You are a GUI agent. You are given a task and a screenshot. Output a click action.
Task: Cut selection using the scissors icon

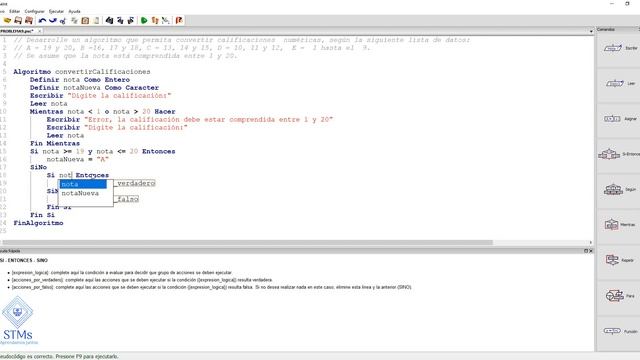pyautogui.click(x=63, y=20)
